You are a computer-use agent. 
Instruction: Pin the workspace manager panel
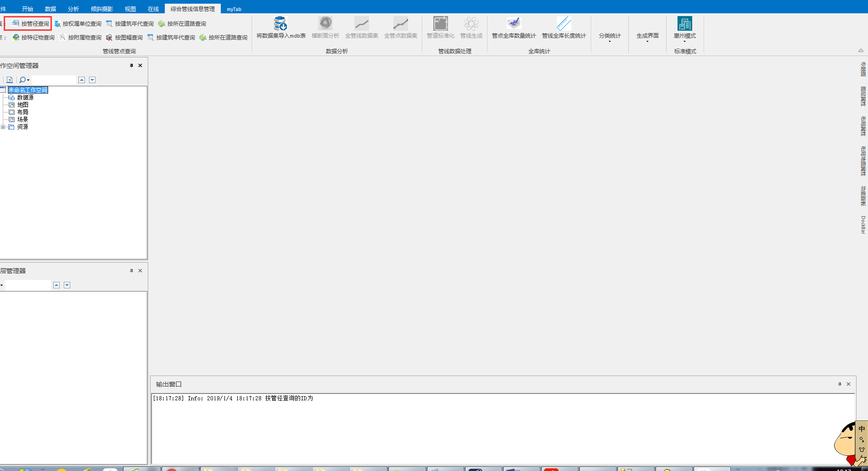[x=131, y=66]
